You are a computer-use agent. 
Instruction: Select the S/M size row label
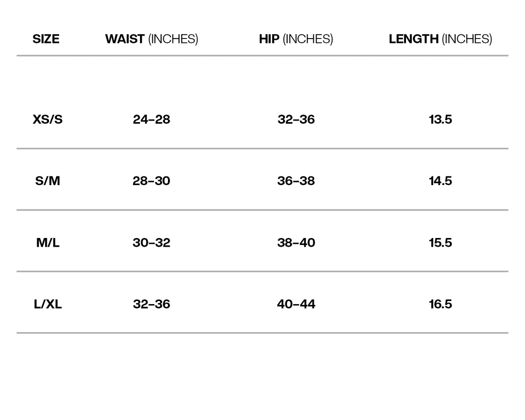48,181
